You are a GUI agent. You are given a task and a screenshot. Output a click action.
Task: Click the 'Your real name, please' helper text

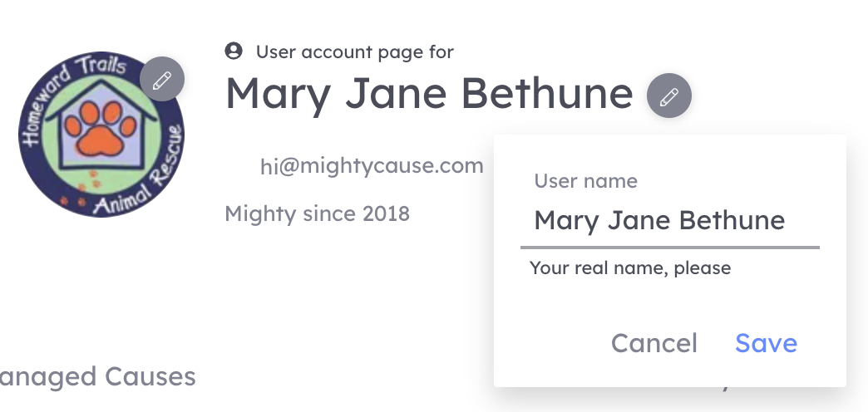point(630,267)
